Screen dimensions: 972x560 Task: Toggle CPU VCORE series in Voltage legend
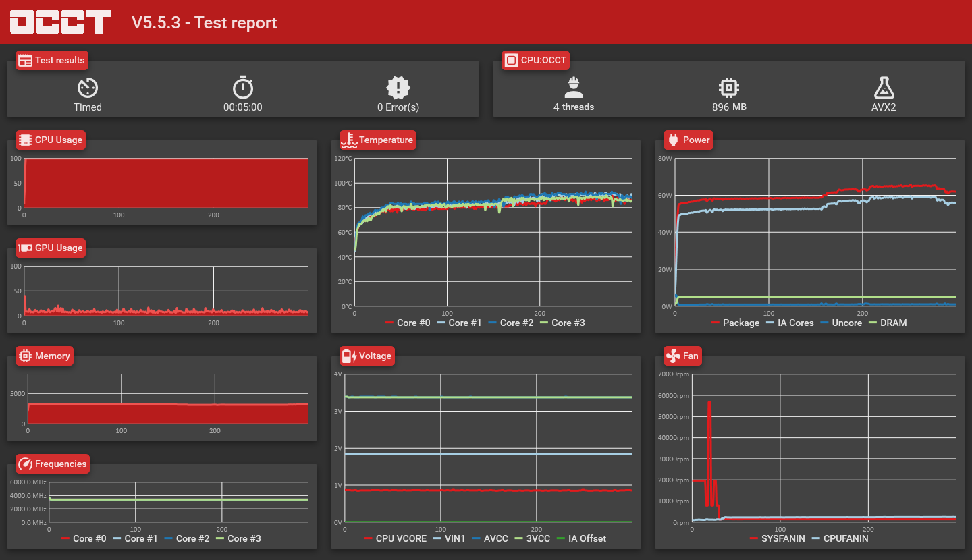click(x=395, y=538)
